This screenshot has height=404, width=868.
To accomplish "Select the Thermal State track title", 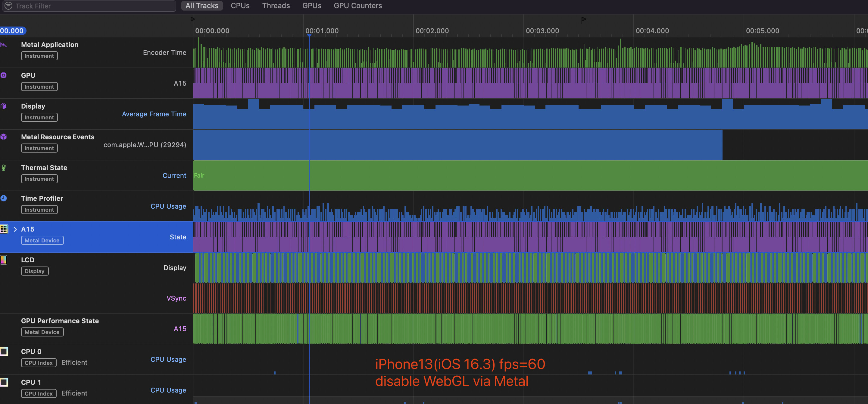I will (44, 168).
